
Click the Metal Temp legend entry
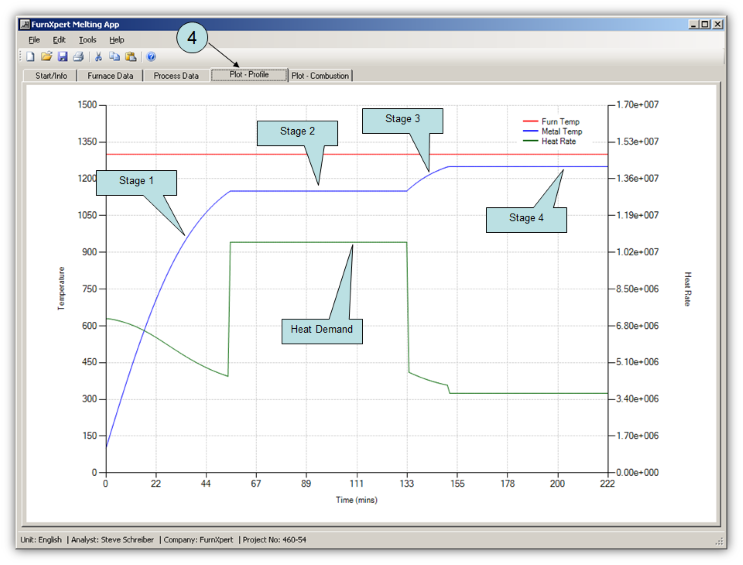552,132
